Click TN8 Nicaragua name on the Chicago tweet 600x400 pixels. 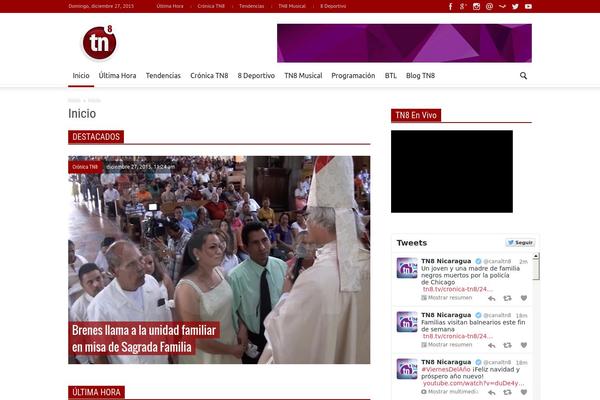446,261
